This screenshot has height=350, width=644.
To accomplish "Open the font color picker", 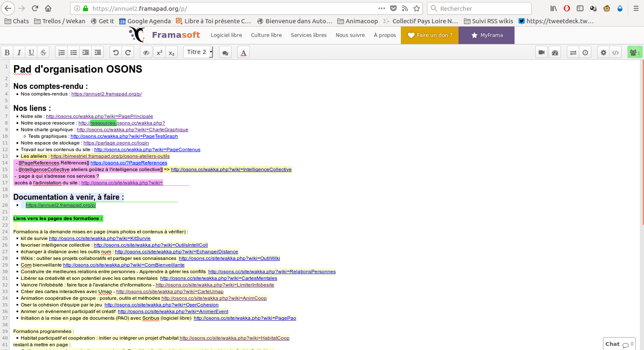I will pyautogui.click(x=244, y=52).
